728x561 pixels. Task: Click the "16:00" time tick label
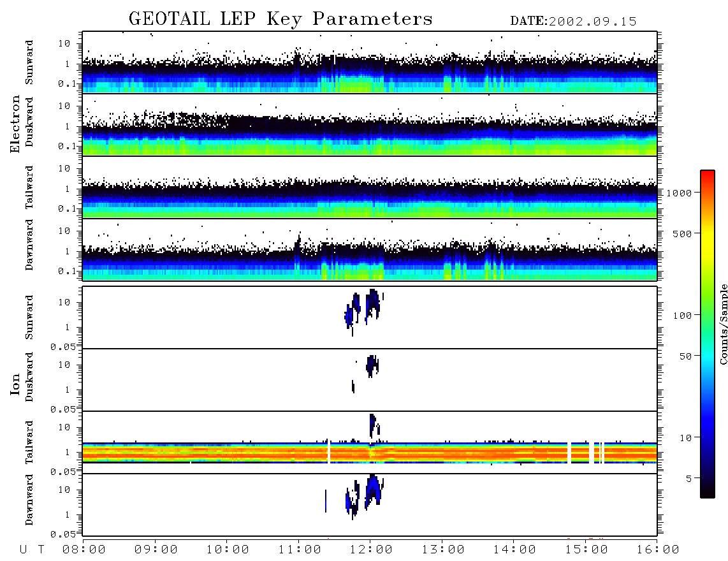(658, 550)
